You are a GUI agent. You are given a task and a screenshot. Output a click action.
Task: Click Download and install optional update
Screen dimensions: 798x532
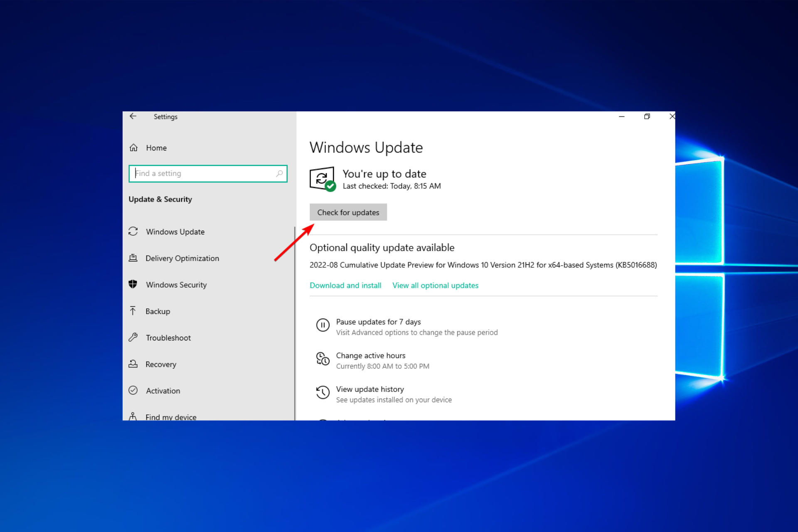point(345,285)
